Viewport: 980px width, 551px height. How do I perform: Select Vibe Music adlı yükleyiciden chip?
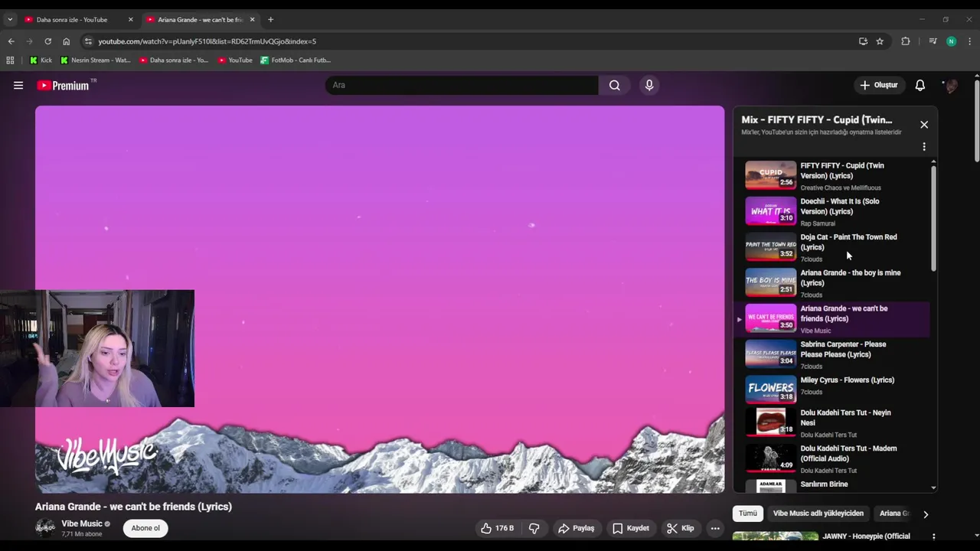pyautogui.click(x=818, y=514)
